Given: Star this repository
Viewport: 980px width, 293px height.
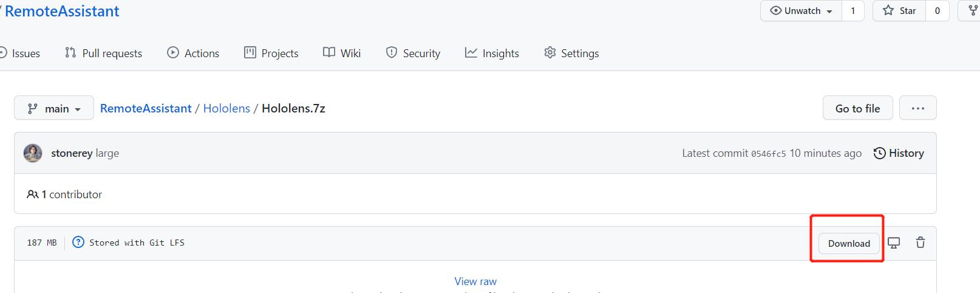Looking at the screenshot, I should click(x=899, y=11).
